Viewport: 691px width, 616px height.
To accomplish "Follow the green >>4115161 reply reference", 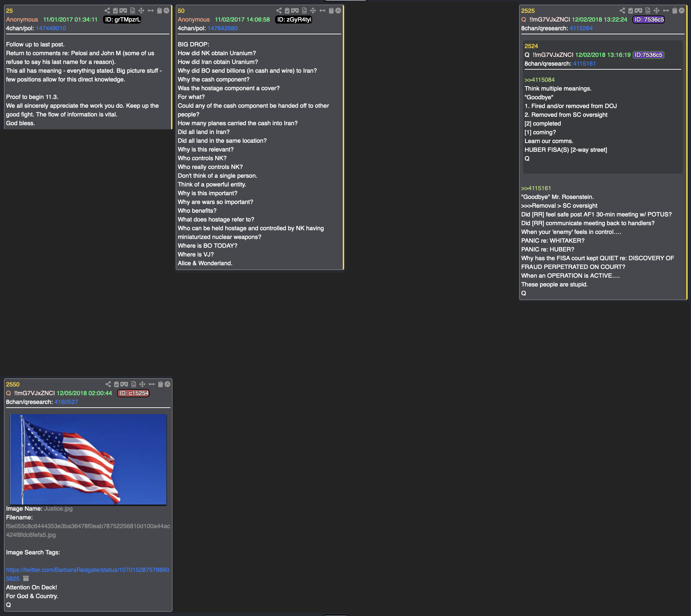I will pos(536,188).
